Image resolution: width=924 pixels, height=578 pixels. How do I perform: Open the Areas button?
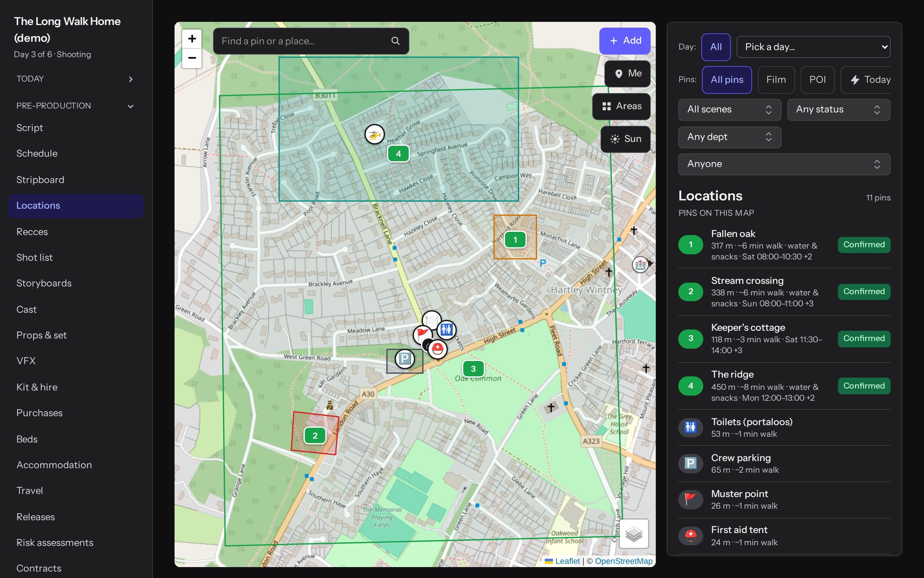pos(621,106)
